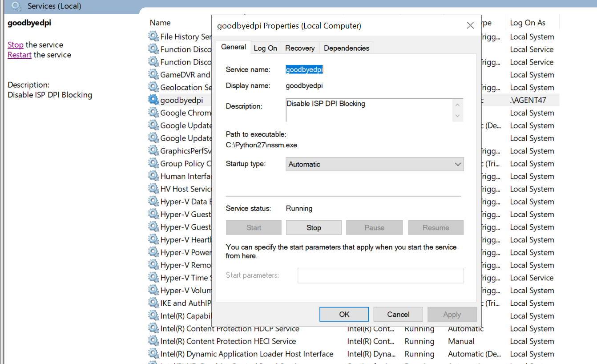The width and height of the screenshot is (597, 364).
Task: Click the gear icon of goodbyedpi row
Action: pos(153,100)
